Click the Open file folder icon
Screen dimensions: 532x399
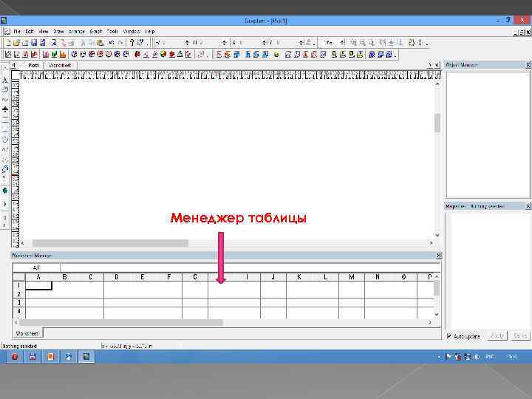pyautogui.click(x=16, y=43)
